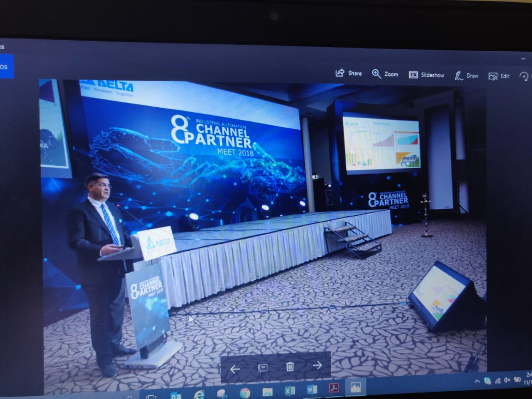Click the battery tray icon
This screenshot has width=532, height=399.
(x=517, y=379)
